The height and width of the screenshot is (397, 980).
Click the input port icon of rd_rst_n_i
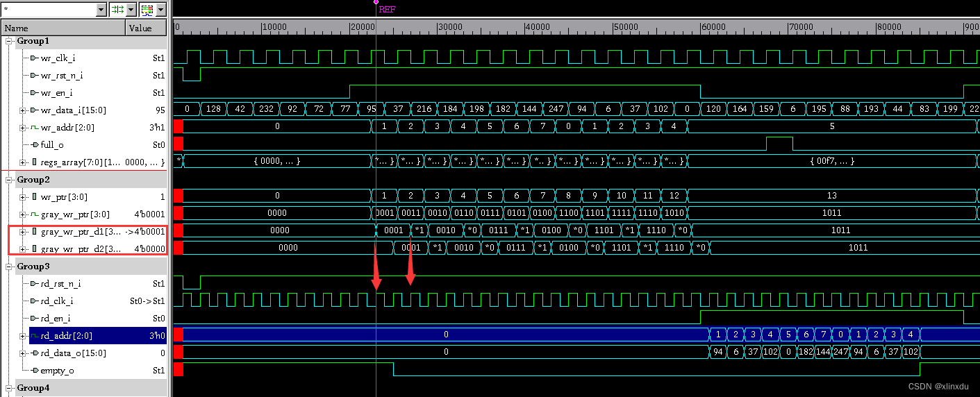pyautogui.click(x=33, y=284)
